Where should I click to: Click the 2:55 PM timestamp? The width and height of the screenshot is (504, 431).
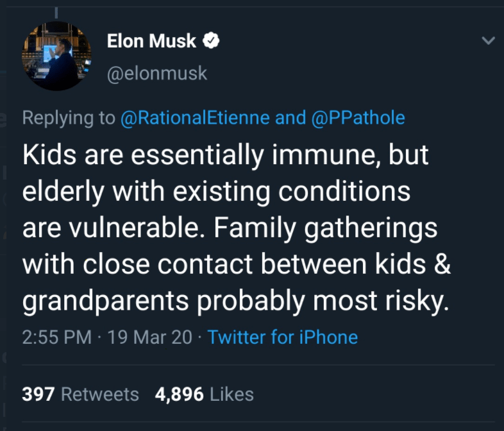coord(56,337)
